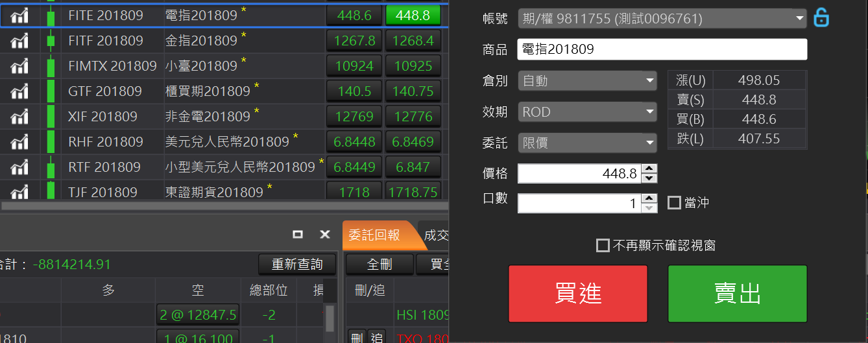Click the chart icon in the RHF 201809 row

click(x=20, y=142)
